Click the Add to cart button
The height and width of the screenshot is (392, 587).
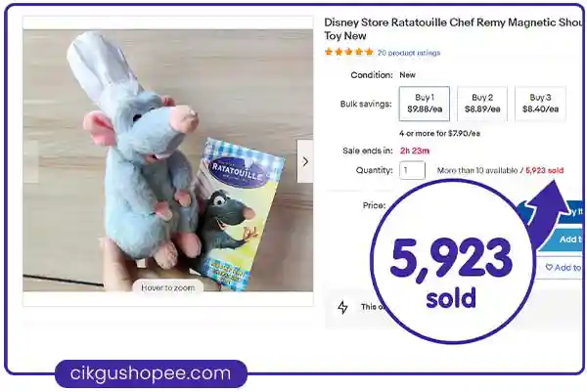pyautogui.click(x=569, y=240)
